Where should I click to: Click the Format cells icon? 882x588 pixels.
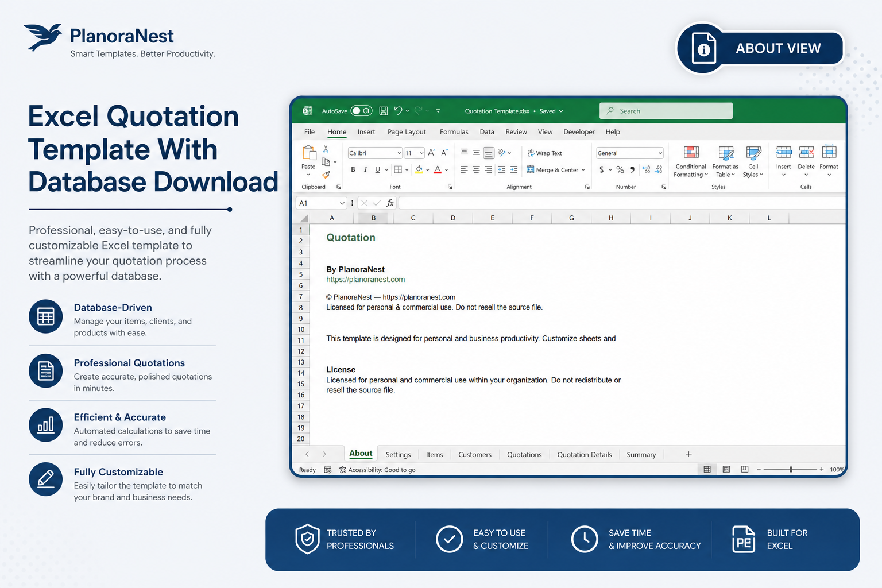[829, 152]
